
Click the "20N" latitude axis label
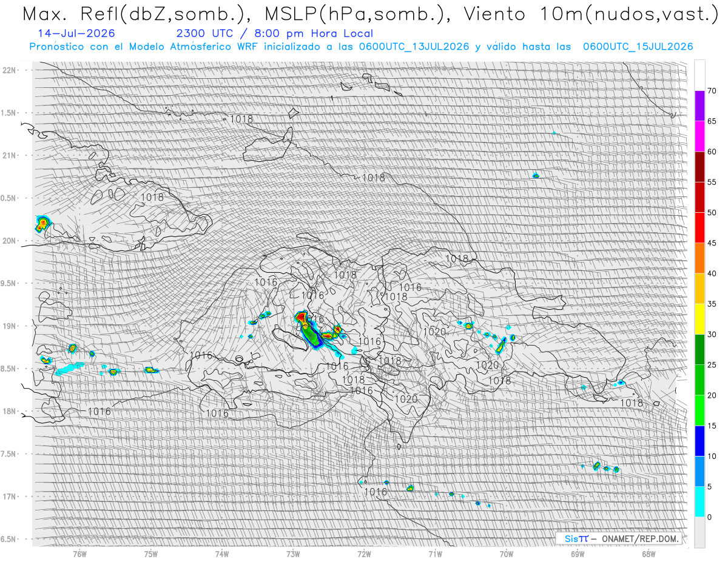point(10,241)
